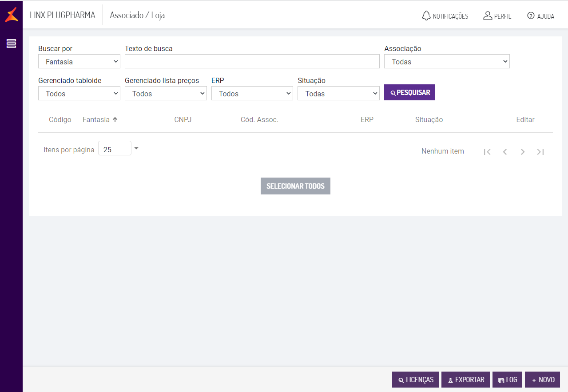This screenshot has width=568, height=392.
Task: Open the hamburger menu in sidebar
Action: pyautogui.click(x=11, y=44)
